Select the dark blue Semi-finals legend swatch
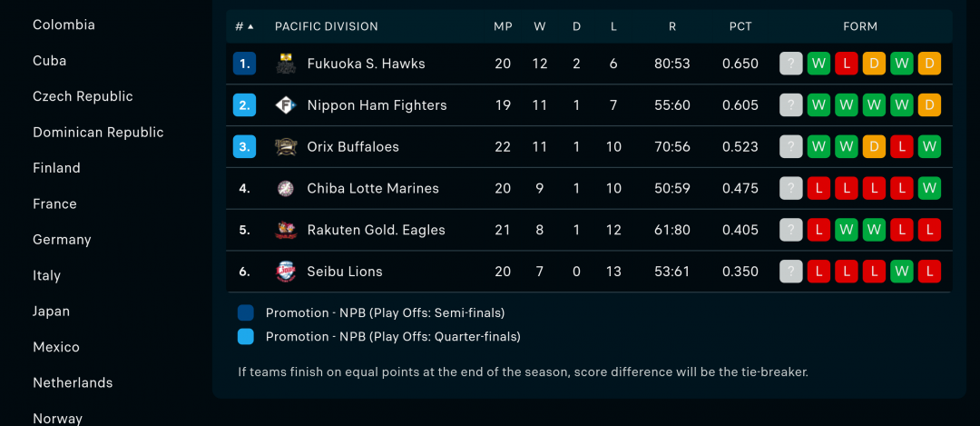The height and width of the screenshot is (426, 980). click(x=246, y=312)
